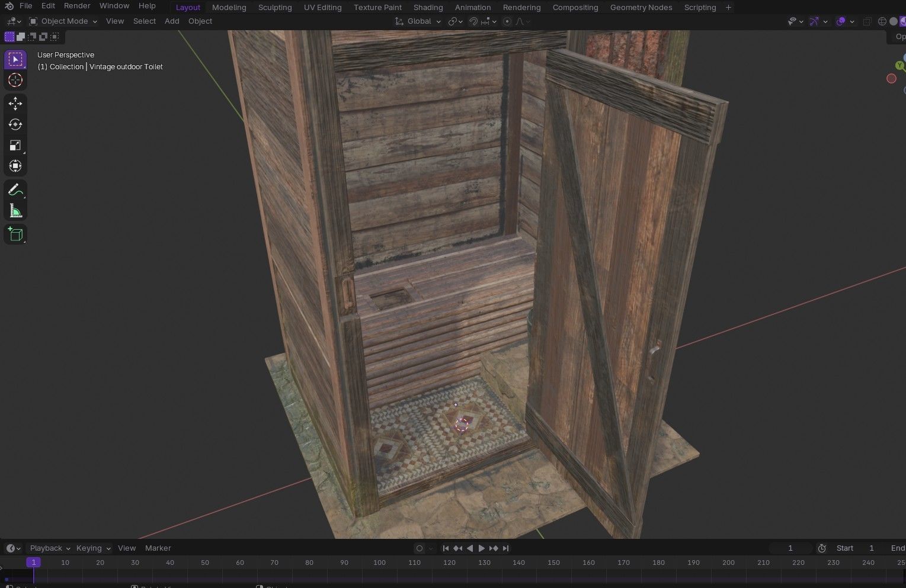Toggle snapping magnet icon
Viewport: 906px width, 588px height.
click(x=473, y=21)
